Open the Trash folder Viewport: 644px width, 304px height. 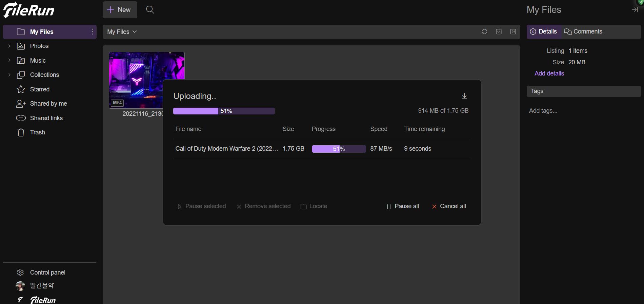coord(37,132)
